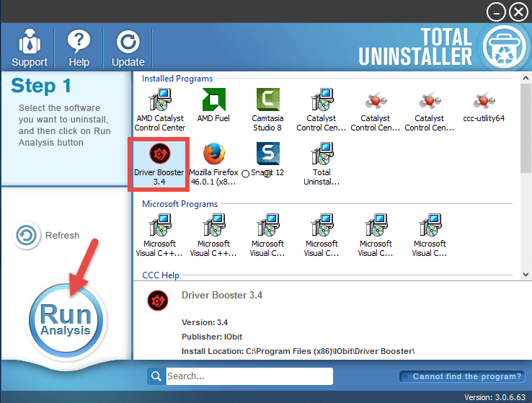The width and height of the screenshot is (532, 403).
Task: Check for updates via the Update icon
Action: pos(128,48)
